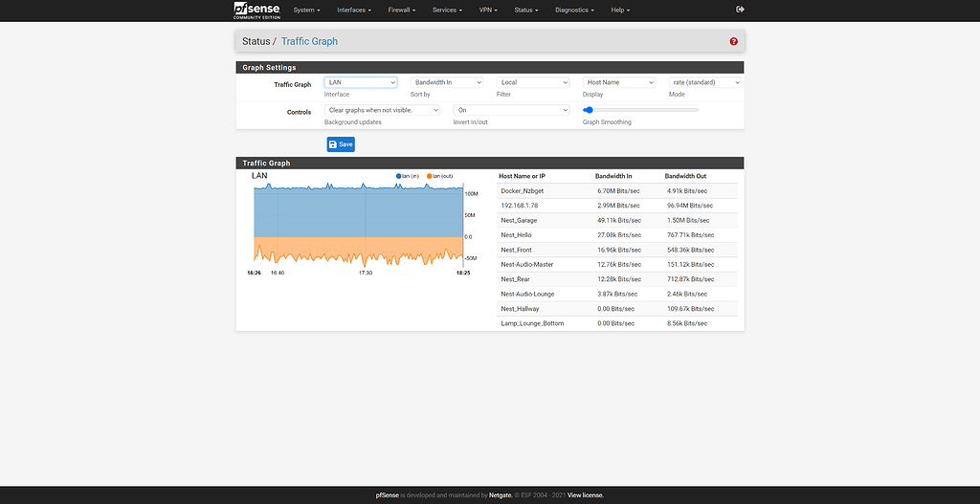Viewport: 980px width, 504px height.
Task: Click the Traffic Graph breadcrumb link
Action: (x=309, y=41)
